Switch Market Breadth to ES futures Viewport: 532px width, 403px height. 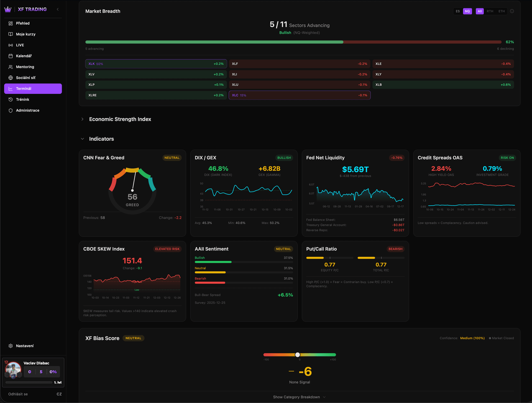[458, 11]
